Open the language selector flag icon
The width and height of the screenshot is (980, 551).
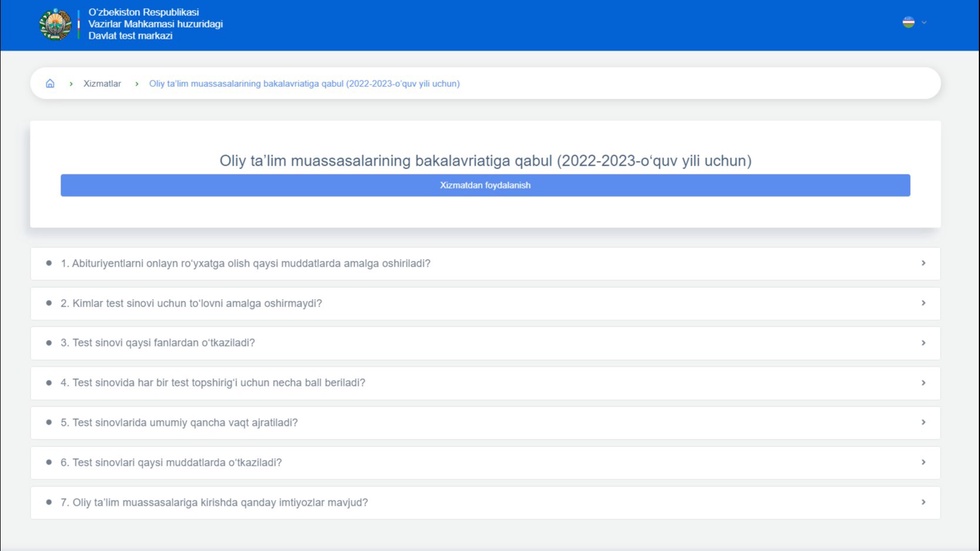tap(908, 22)
